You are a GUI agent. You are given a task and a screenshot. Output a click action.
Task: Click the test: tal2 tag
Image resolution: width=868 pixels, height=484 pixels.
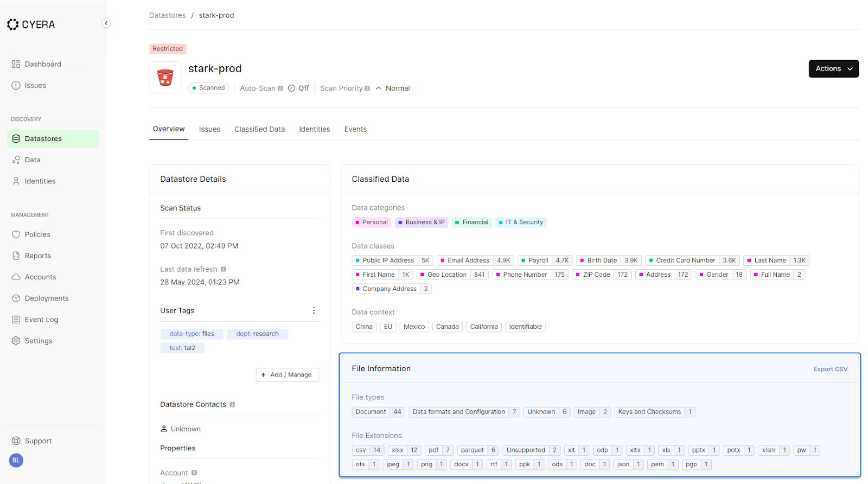[x=182, y=348]
